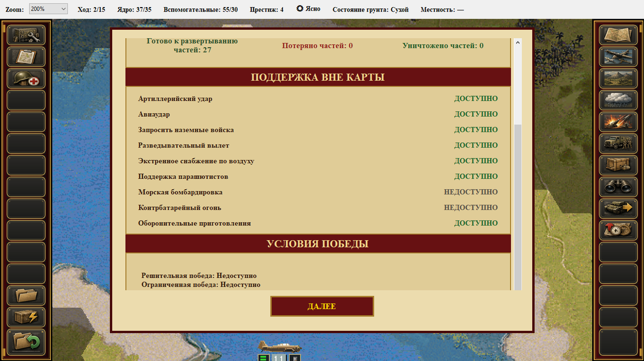644x361 pixels.
Task: Click the helmet with red cross icon
Action: 26,79
